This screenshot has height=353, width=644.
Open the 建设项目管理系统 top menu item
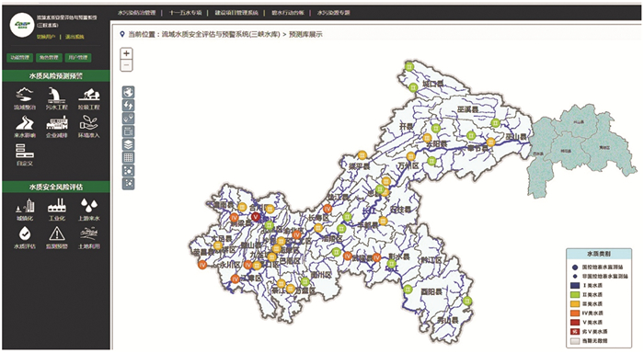coord(236,13)
